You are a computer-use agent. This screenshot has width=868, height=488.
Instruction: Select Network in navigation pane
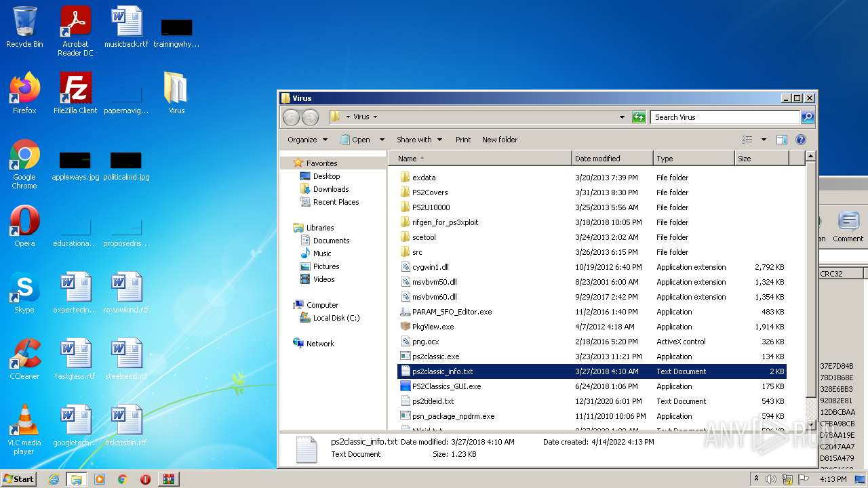coord(320,344)
